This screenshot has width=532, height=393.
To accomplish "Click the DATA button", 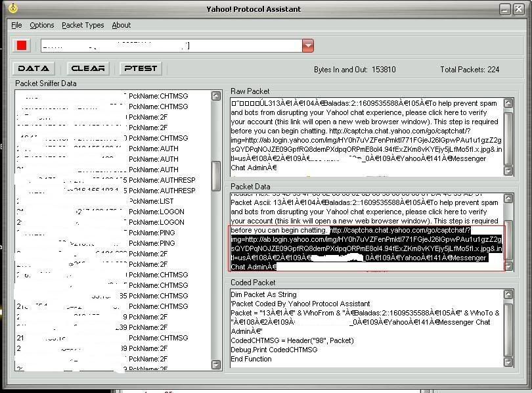I will click(33, 68).
